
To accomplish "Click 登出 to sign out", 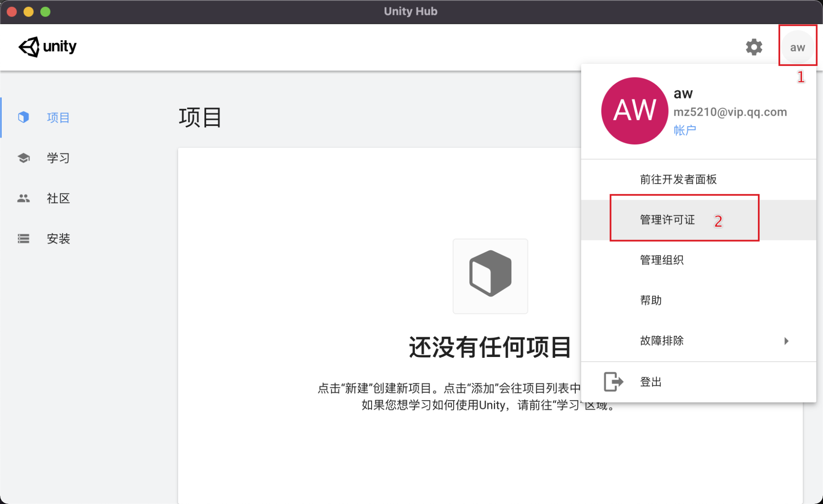I will coord(699,381).
